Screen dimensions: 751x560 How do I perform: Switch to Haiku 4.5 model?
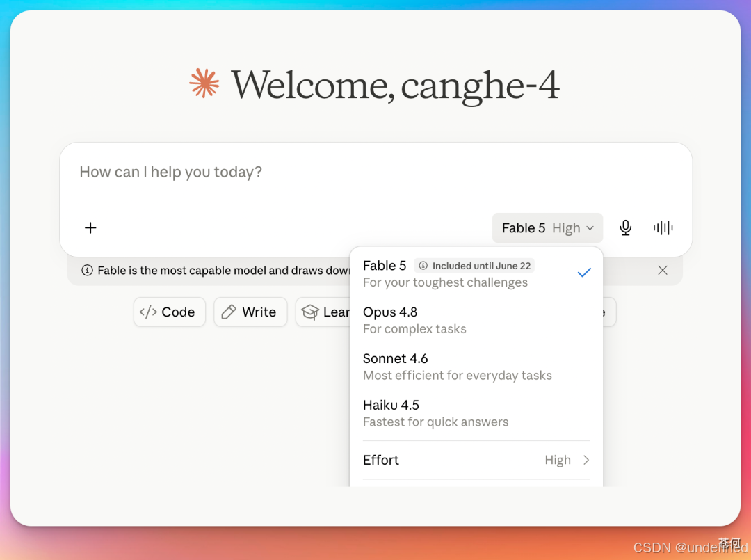pos(476,413)
